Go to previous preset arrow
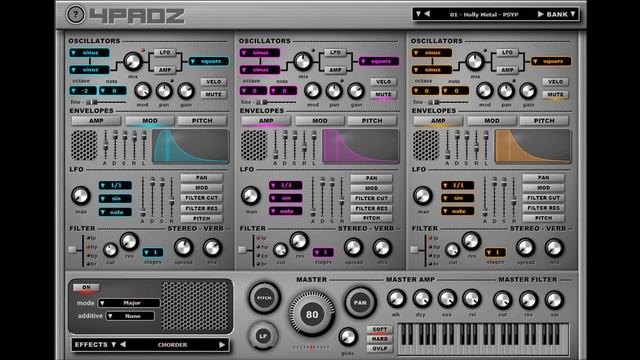640x360 pixels. tap(427, 14)
